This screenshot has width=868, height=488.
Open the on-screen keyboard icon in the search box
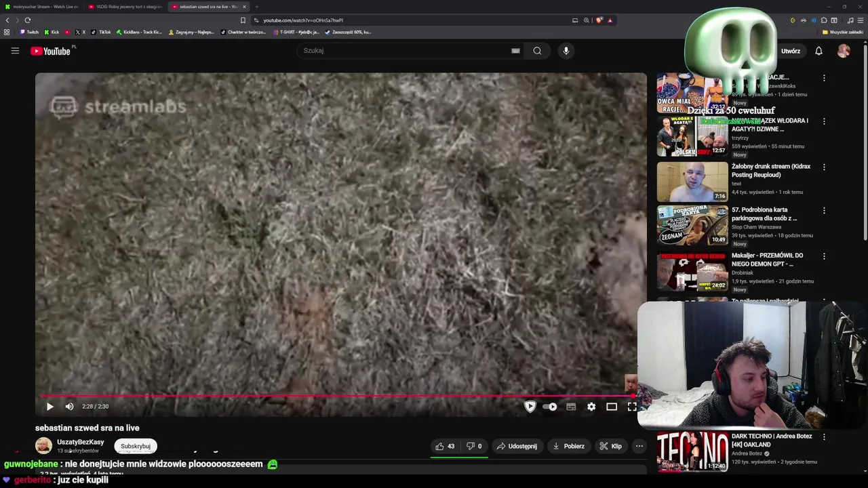[515, 51]
